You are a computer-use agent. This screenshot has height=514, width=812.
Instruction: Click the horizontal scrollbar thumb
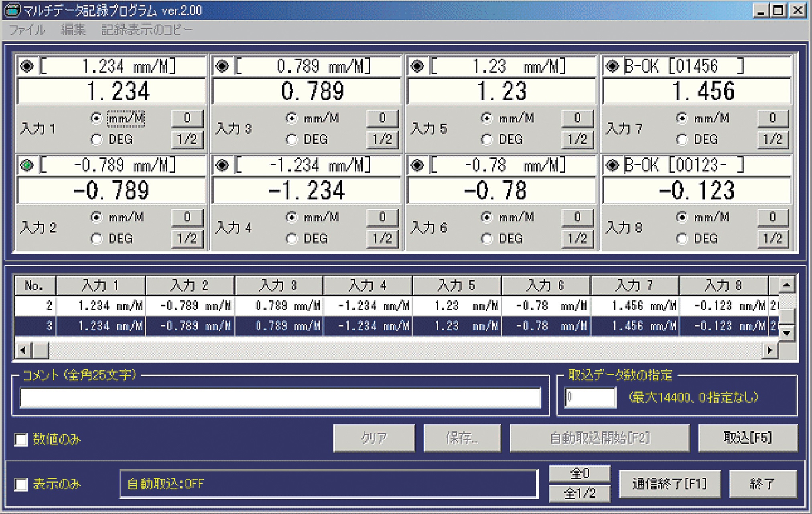[41, 351]
